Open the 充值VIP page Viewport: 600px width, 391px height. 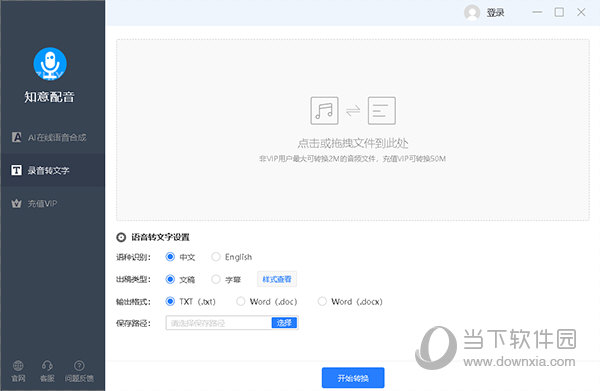(x=52, y=204)
